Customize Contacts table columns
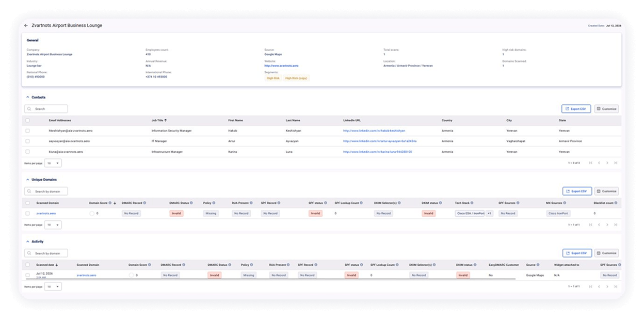The height and width of the screenshot is (320, 644). [606, 109]
